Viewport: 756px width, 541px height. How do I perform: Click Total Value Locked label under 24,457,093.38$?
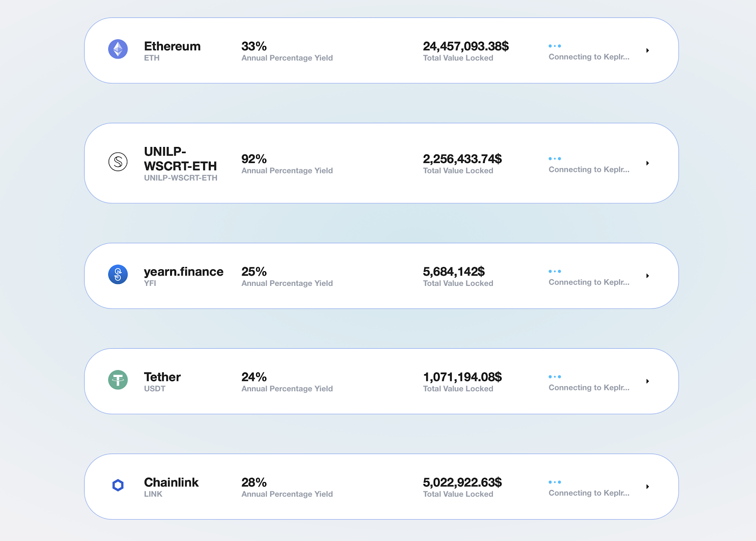coord(458,58)
